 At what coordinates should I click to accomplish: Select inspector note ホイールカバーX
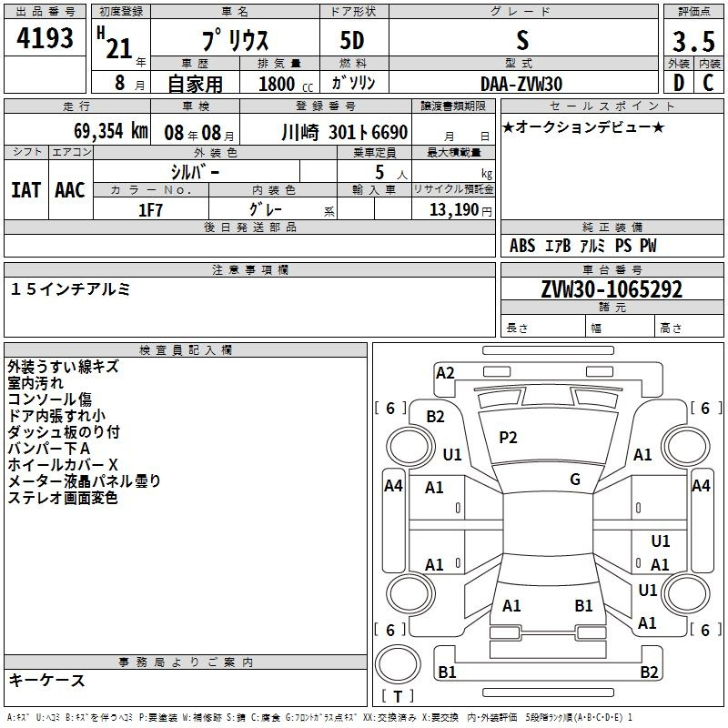pyautogui.click(x=63, y=464)
